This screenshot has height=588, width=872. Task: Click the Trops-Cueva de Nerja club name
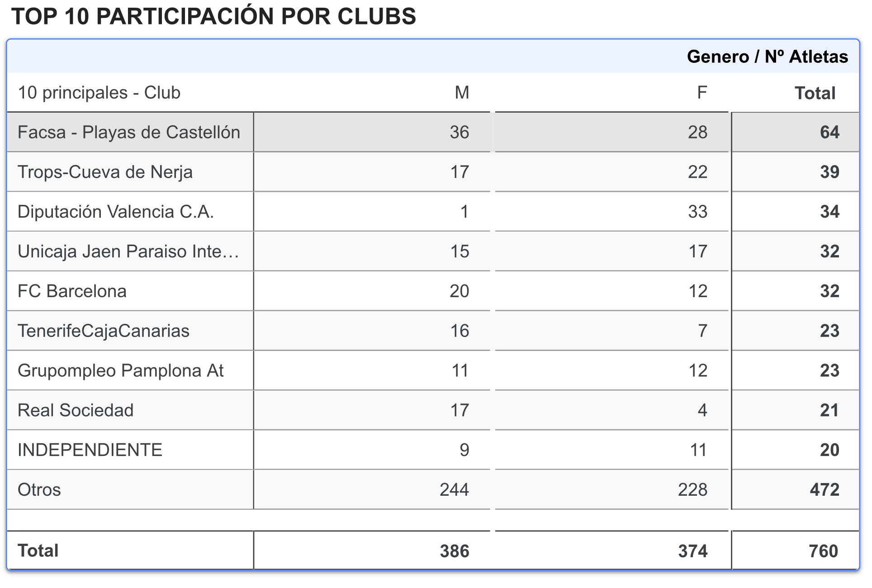click(105, 172)
